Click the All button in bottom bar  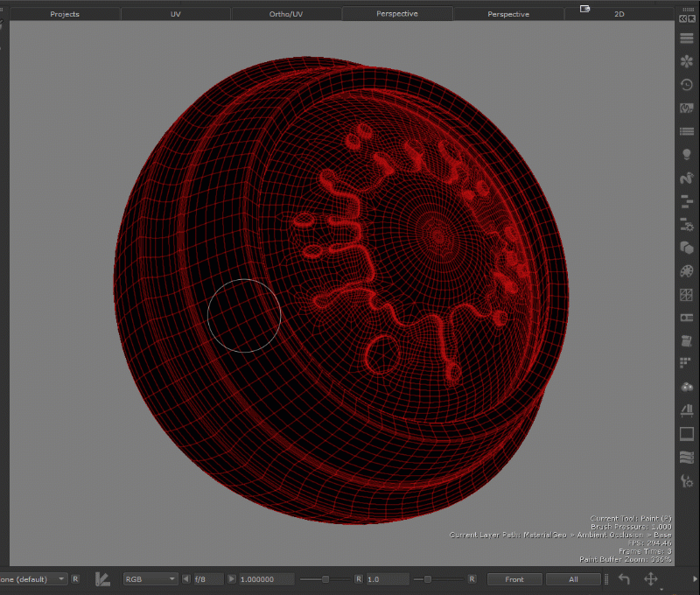(573, 579)
